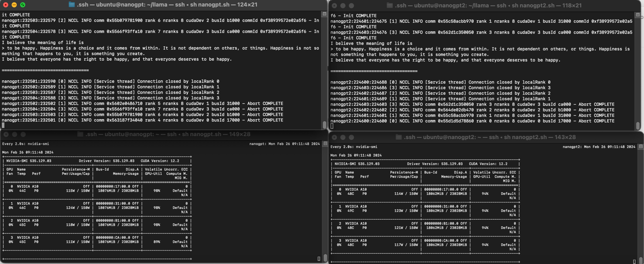Toggle split pane icon in nanogpt2 ~/llama terminal

click(638, 15)
